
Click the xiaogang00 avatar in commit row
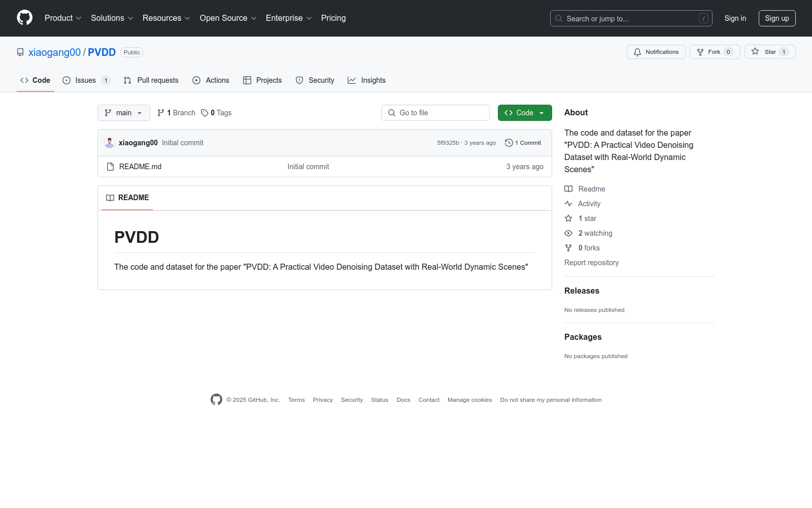[x=110, y=143]
